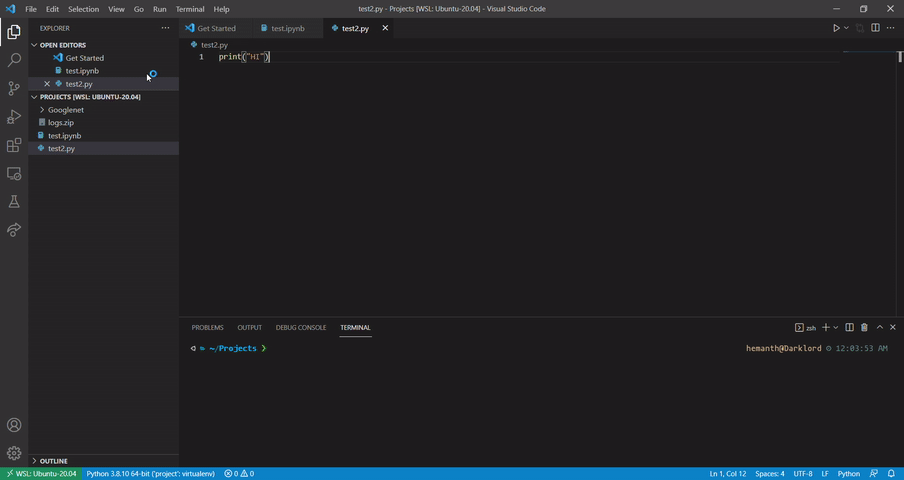Change language mode from Python
The image size is (904, 480).
(x=849, y=474)
